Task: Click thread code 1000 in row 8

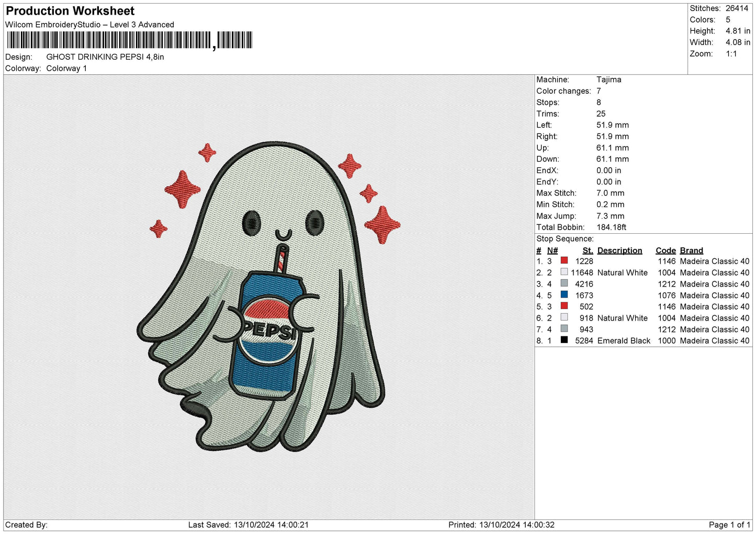Action: pos(667,341)
